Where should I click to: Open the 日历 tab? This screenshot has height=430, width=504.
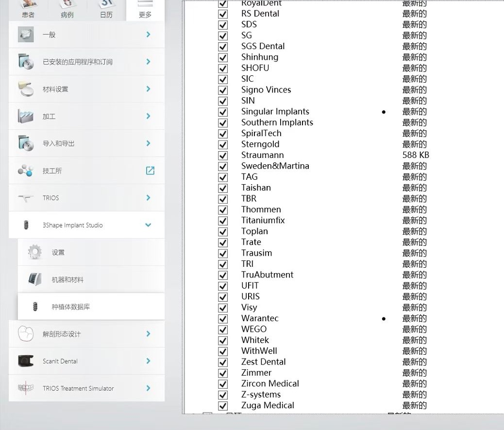(106, 10)
